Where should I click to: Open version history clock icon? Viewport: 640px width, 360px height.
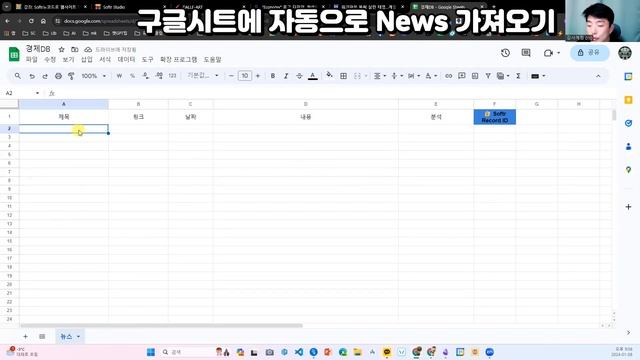505,53
